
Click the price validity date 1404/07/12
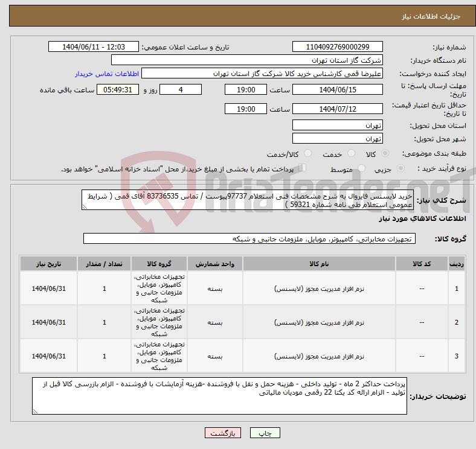[337, 109]
